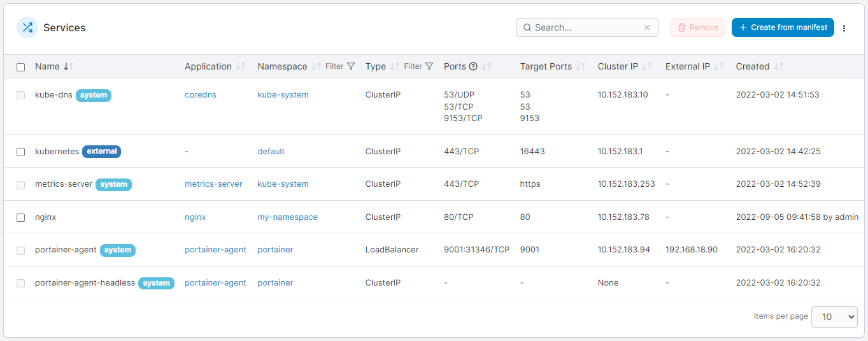Sort by Created using its arrows icon

tap(779, 66)
